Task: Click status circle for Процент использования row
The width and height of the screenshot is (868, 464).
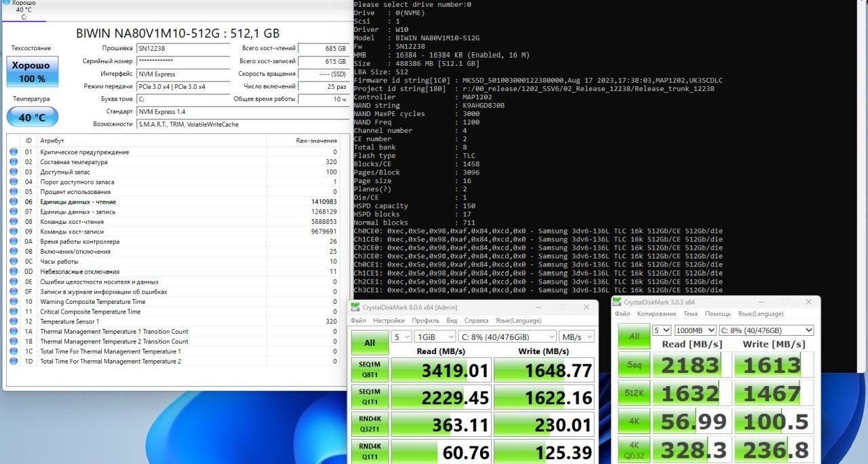Action: pyautogui.click(x=14, y=192)
